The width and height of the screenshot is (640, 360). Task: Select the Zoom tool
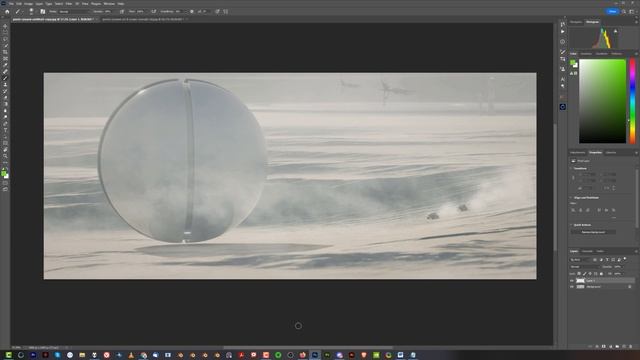pos(5,156)
